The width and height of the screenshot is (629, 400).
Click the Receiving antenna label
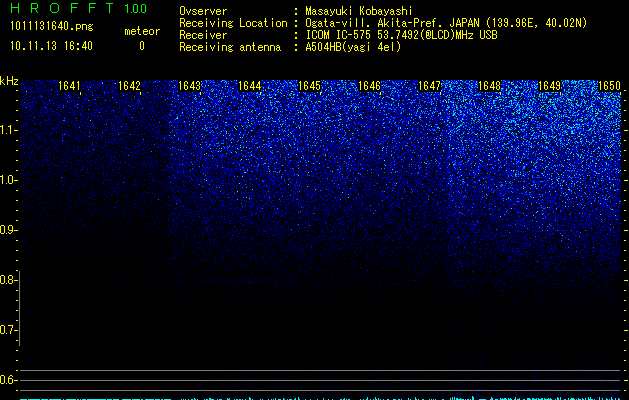tap(230, 47)
